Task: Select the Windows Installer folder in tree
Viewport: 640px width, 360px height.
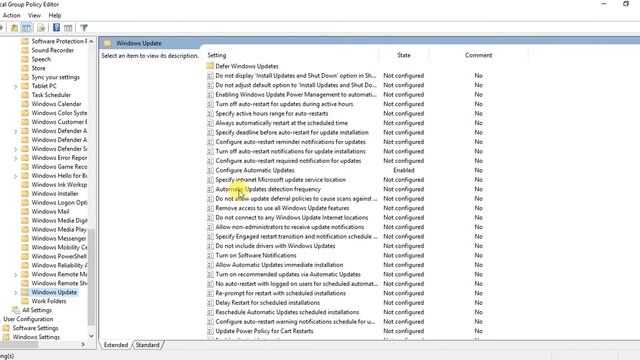Action: pyautogui.click(x=55, y=193)
